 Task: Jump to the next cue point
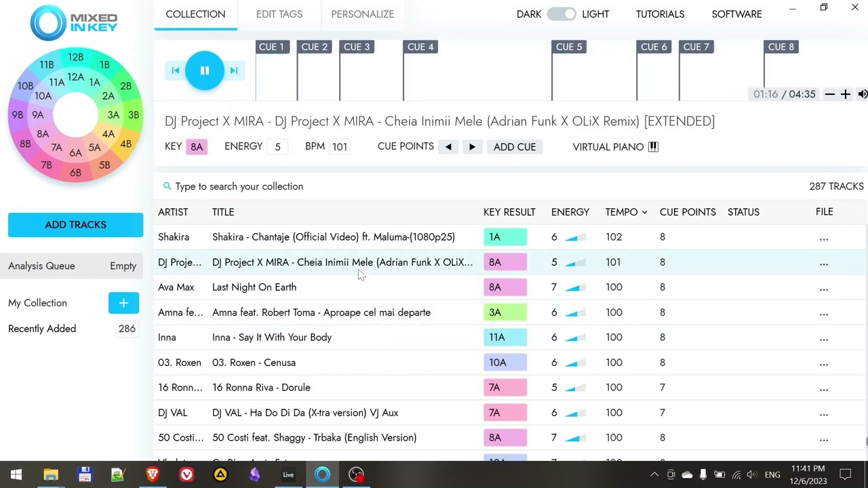point(472,146)
